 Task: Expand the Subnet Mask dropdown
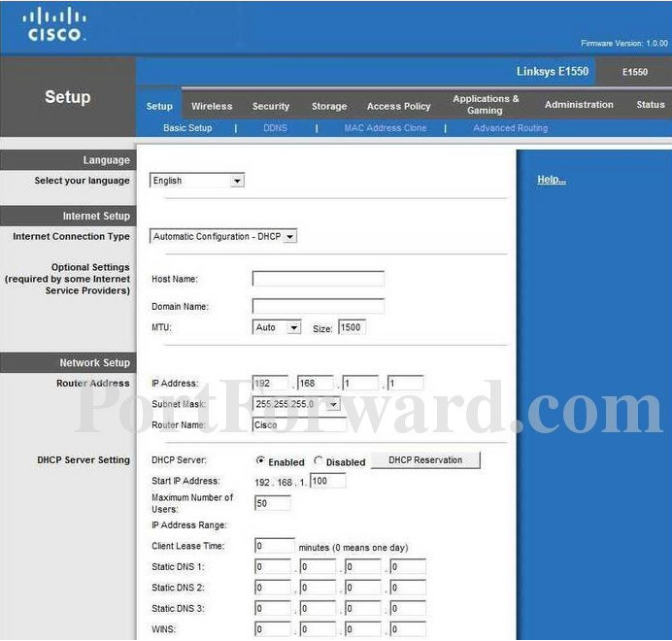pos(296,403)
